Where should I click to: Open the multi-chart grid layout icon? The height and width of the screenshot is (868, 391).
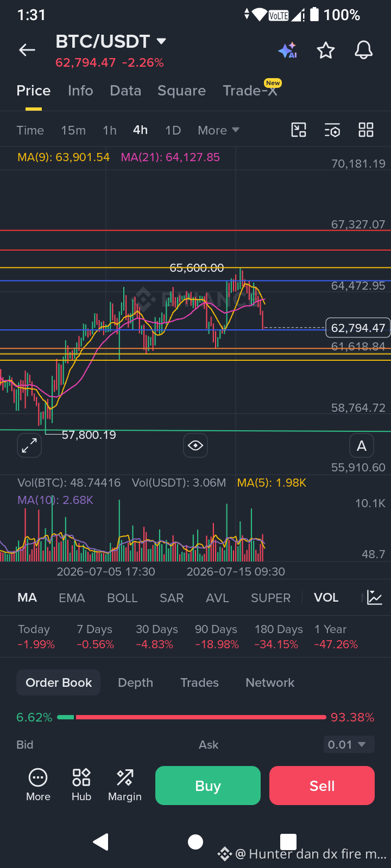click(366, 130)
